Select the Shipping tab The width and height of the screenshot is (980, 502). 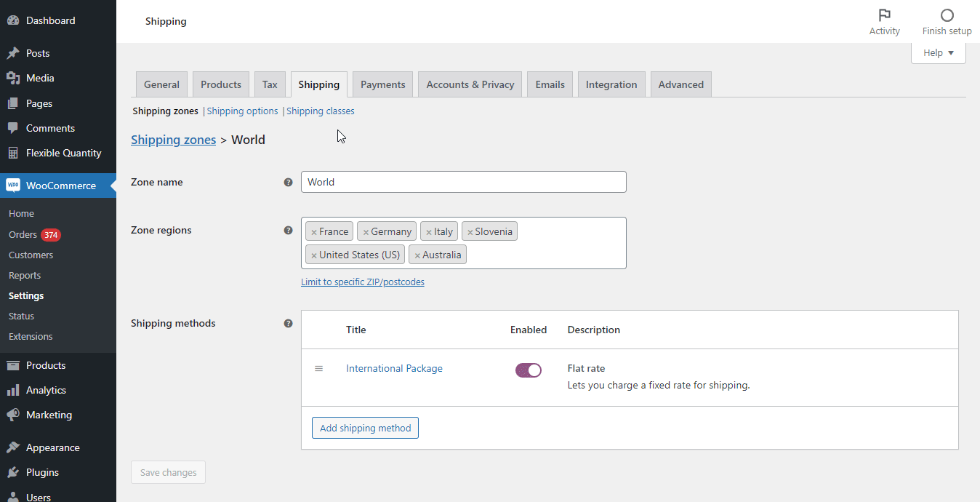point(318,84)
